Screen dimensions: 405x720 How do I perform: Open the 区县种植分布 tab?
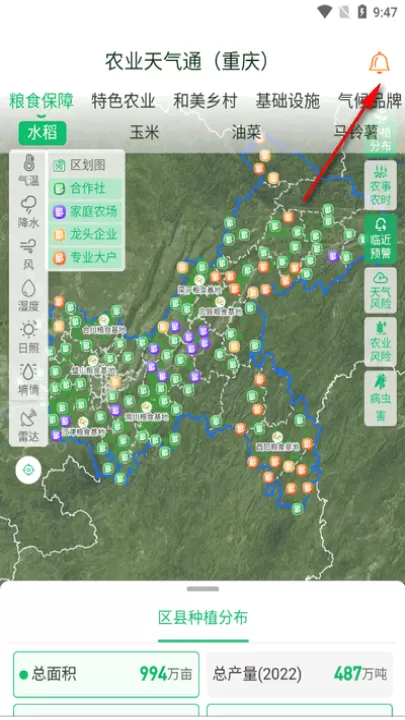click(203, 618)
